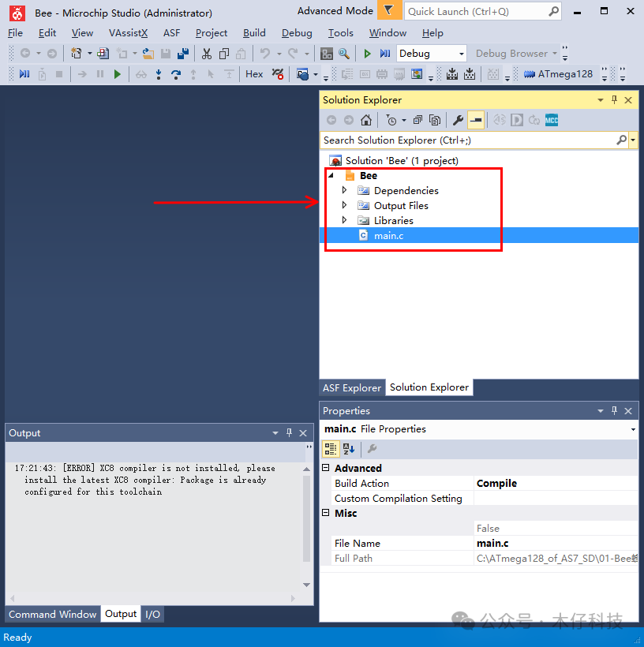The width and height of the screenshot is (644, 647).
Task: Collapse the Advanced properties section
Action: 326,468
